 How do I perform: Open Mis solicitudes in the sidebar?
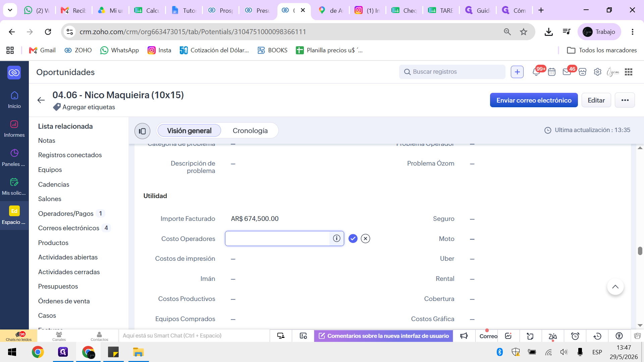click(14, 187)
